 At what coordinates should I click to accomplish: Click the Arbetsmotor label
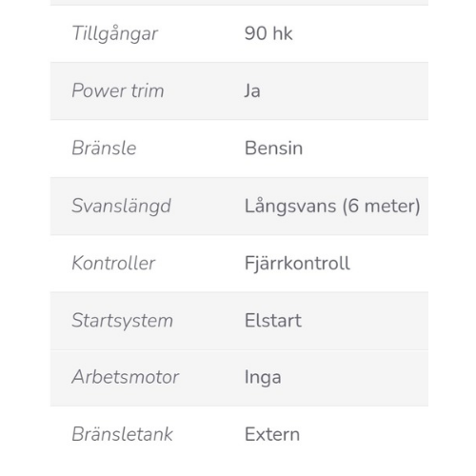click(x=126, y=377)
